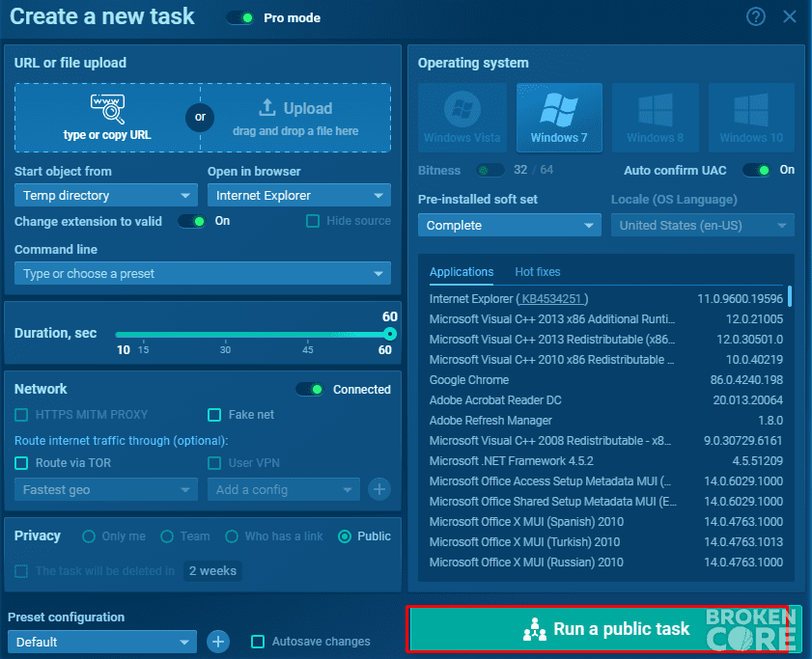Enable the Fake net checkbox
The image size is (812, 659).
214,415
